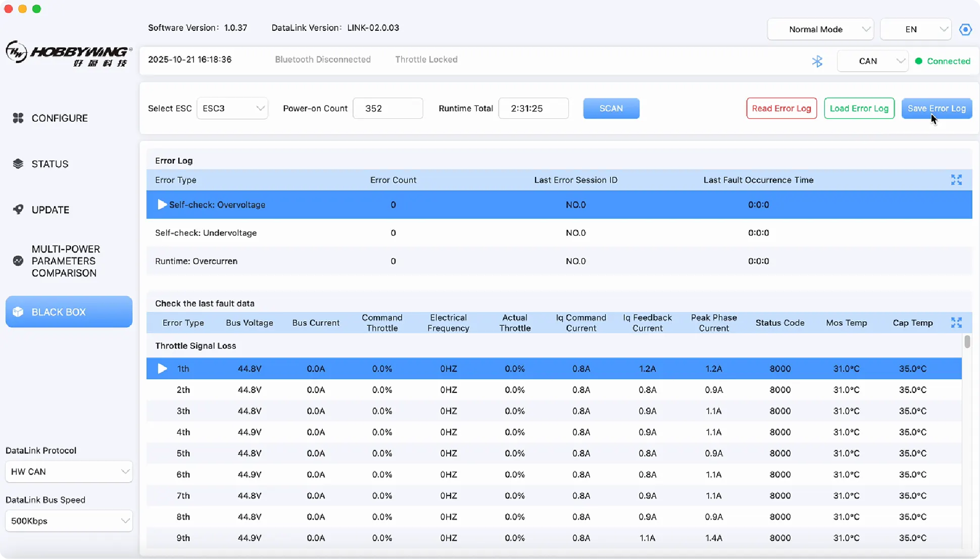The image size is (980, 559).
Task: Open Multi-Power Parameters Comparison page
Action: coord(65,261)
